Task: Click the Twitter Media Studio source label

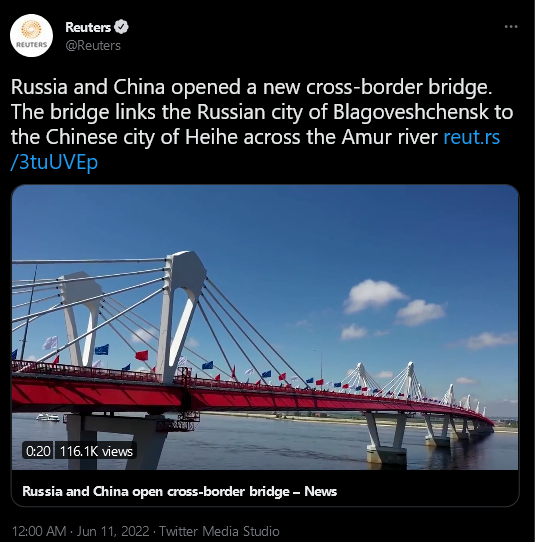Action: point(219,531)
